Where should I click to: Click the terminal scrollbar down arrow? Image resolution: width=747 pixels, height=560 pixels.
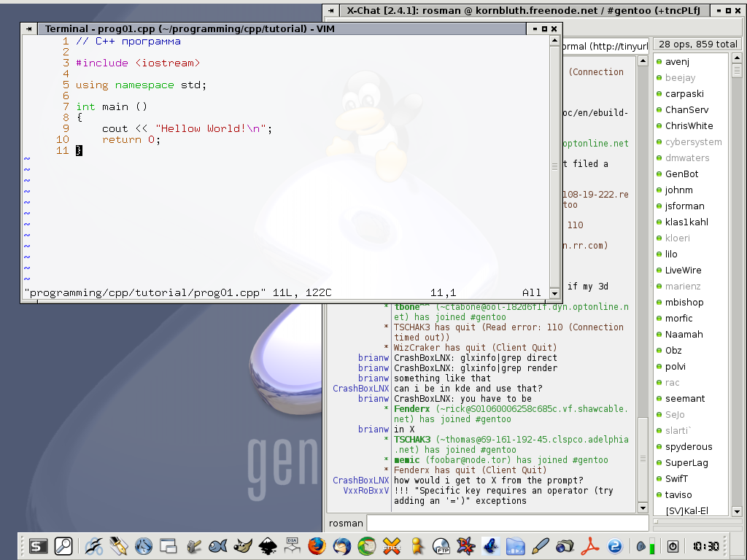click(x=554, y=293)
